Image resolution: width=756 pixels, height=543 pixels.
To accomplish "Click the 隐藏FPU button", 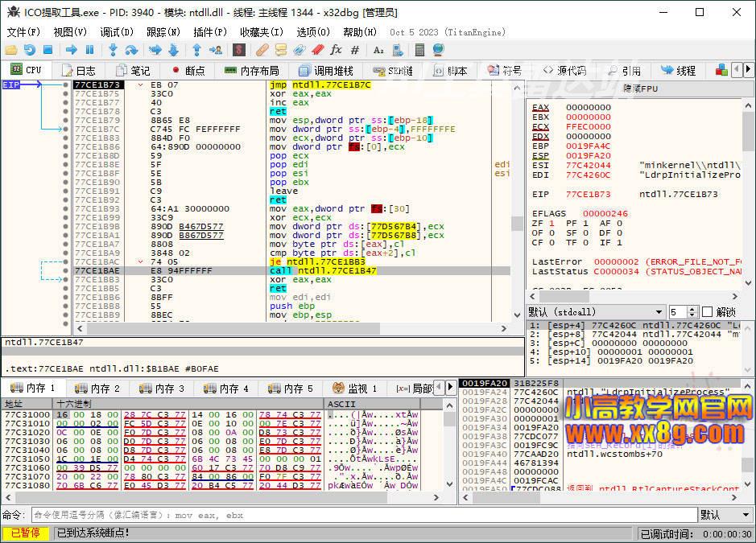I will (x=640, y=88).
